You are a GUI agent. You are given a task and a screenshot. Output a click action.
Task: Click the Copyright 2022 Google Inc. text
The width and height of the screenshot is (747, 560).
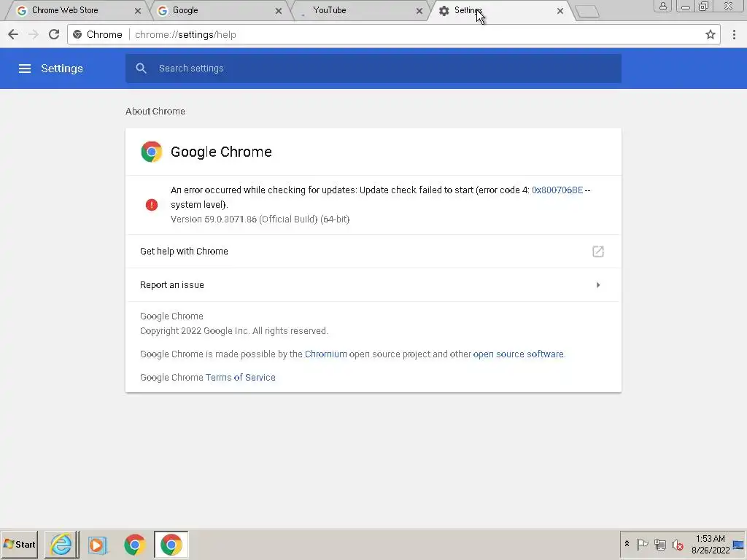[x=234, y=330]
